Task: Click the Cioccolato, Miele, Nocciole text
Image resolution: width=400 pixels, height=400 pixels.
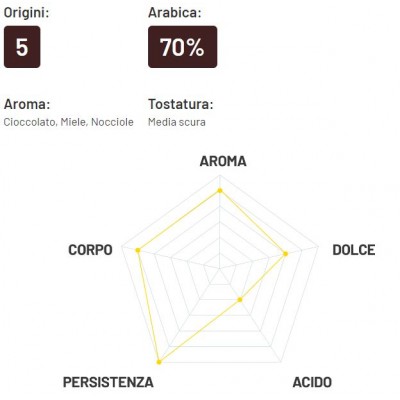Action: click(69, 122)
